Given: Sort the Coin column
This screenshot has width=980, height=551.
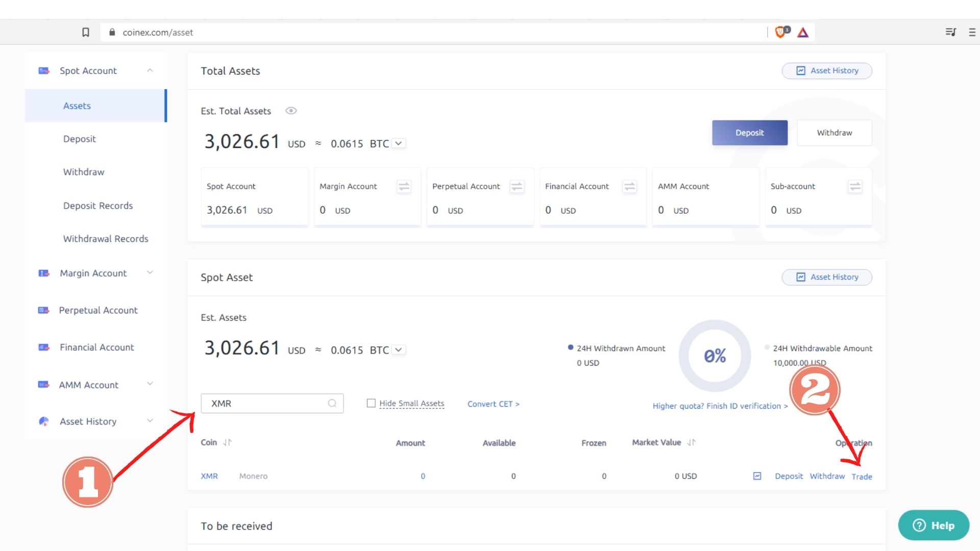Looking at the screenshot, I should (227, 442).
